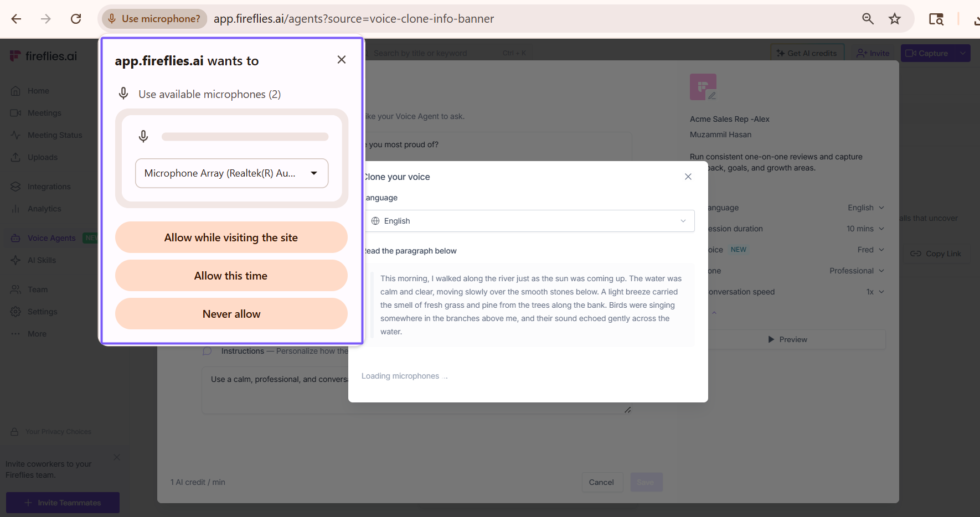
Task: Click the 'Muzammil Hasan' name text
Action: tap(721, 135)
